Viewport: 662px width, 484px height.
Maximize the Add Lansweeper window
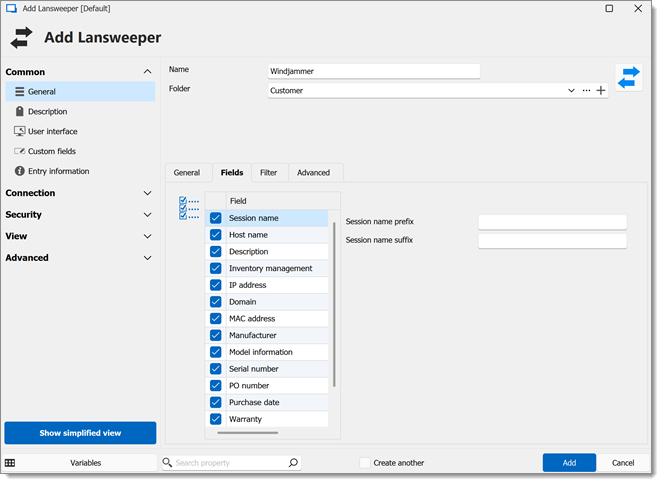[x=609, y=8]
